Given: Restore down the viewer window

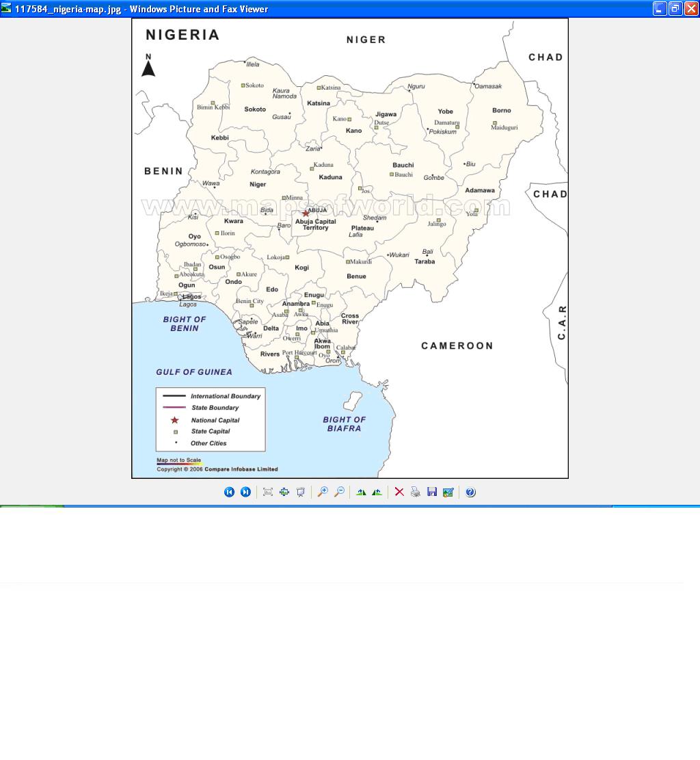Looking at the screenshot, I should pos(675,9).
